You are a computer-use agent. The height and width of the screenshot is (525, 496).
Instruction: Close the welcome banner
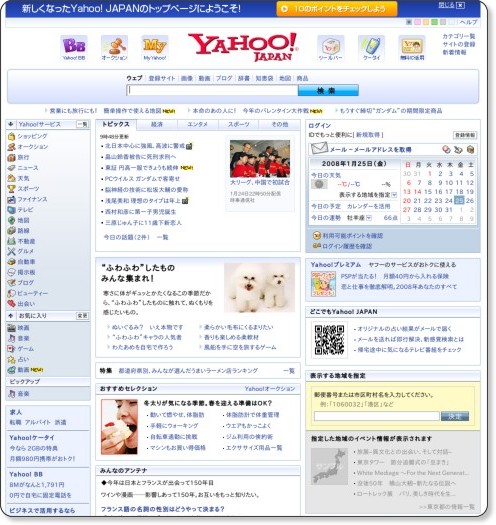coord(461,5)
